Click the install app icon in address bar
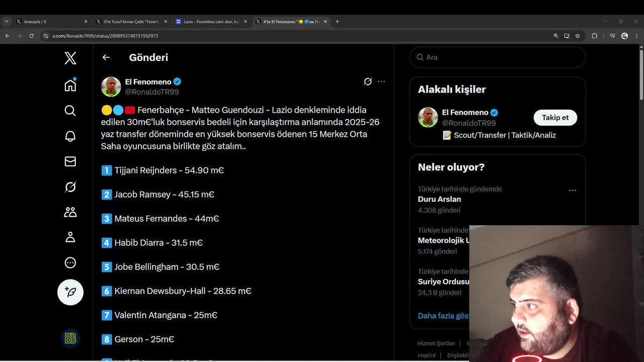644x362 pixels. coord(567,36)
